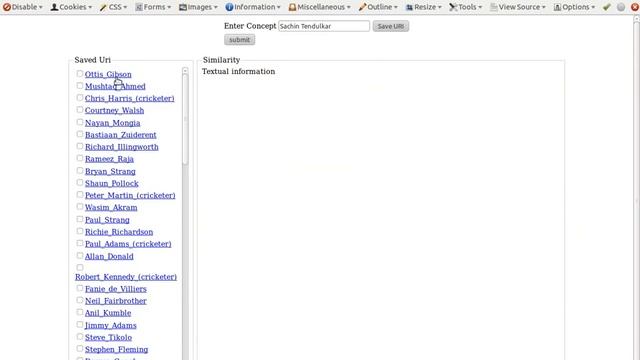Open the Allan_Donald link
This screenshot has height=360, width=640.
pos(109,256)
